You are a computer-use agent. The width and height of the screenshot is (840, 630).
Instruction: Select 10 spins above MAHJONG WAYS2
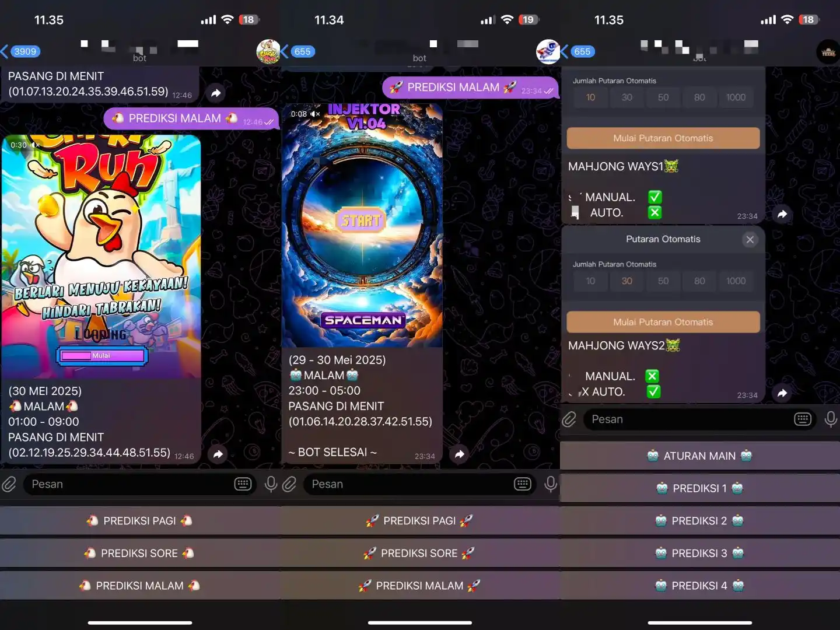point(590,281)
